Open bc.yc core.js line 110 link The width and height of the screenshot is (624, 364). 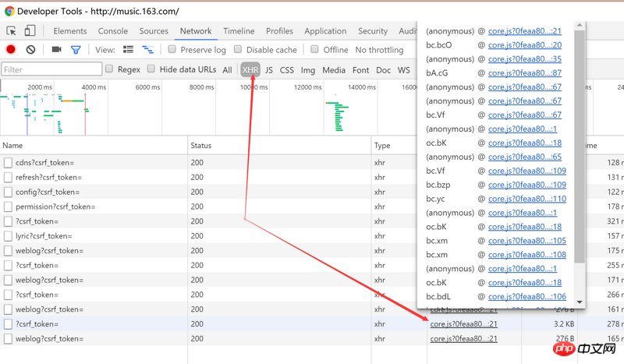pos(527,199)
